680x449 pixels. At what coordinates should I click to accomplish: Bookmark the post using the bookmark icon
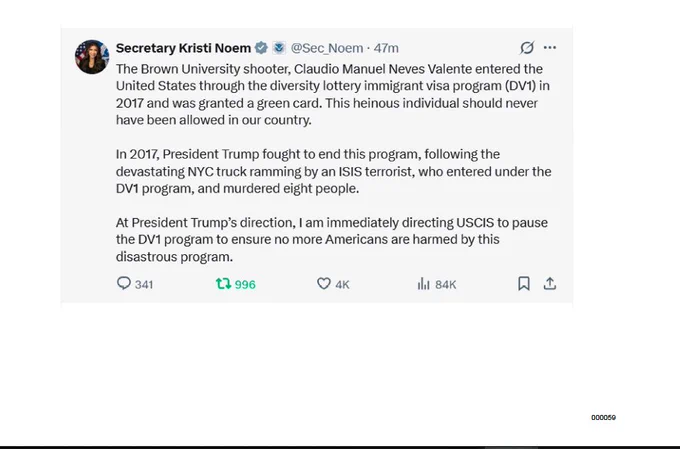click(524, 284)
